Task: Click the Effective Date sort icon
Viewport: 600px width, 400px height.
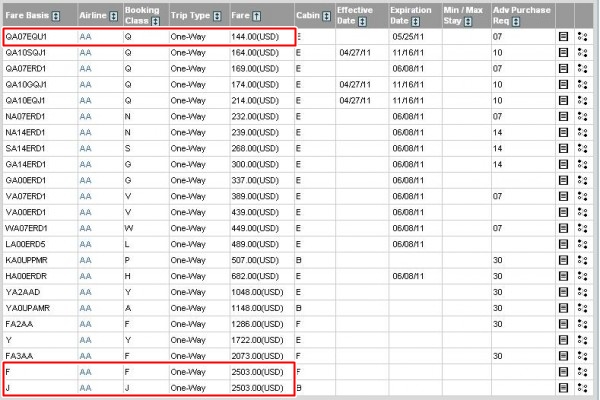Action: coord(362,21)
